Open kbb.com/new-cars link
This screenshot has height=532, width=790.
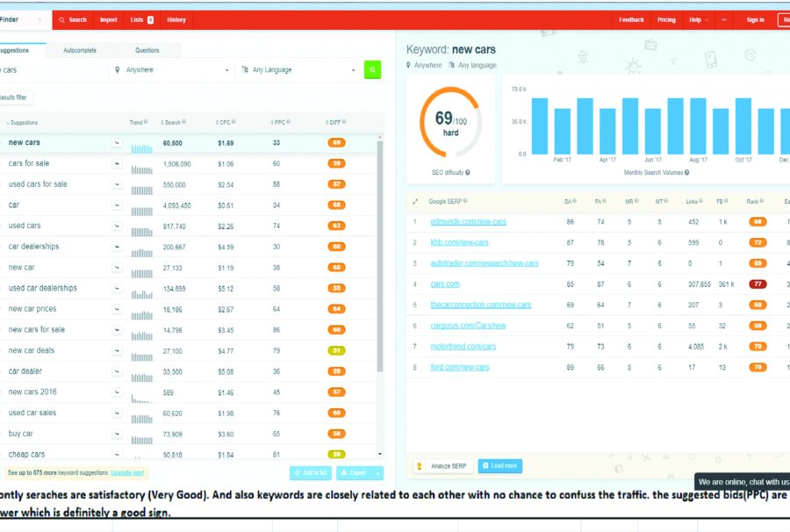click(x=459, y=242)
